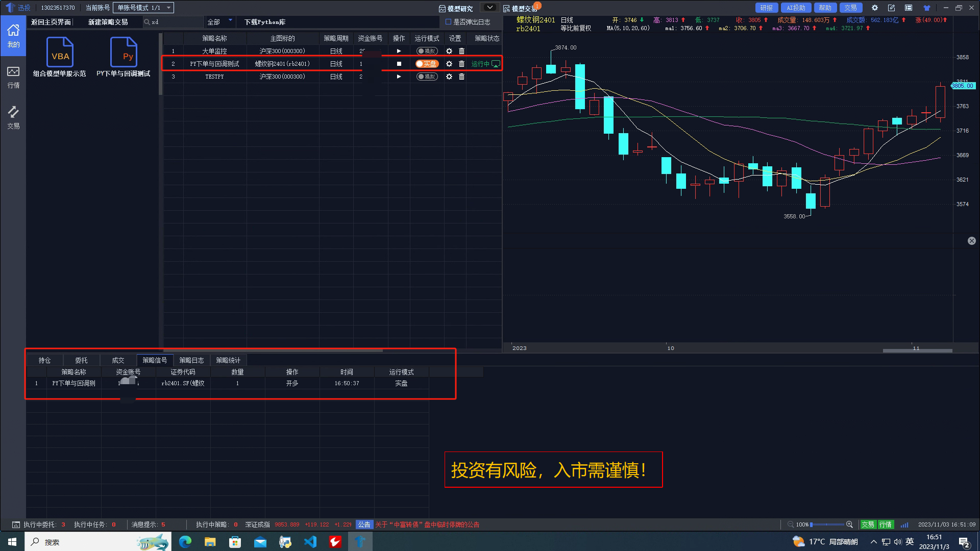Close the chart sub-panel with X icon
Viewport: 980px width, 551px height.
coord(972,241)
